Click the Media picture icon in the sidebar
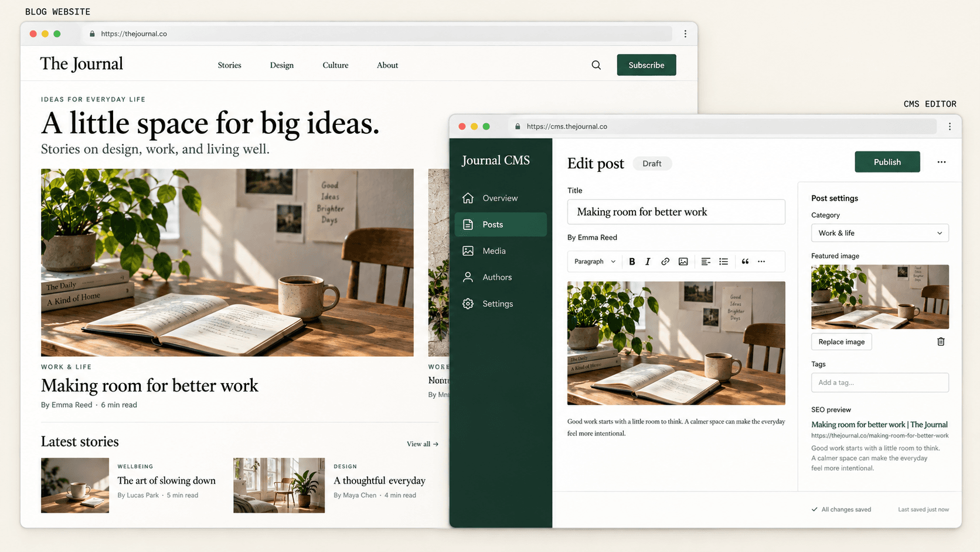 [468, 251]
